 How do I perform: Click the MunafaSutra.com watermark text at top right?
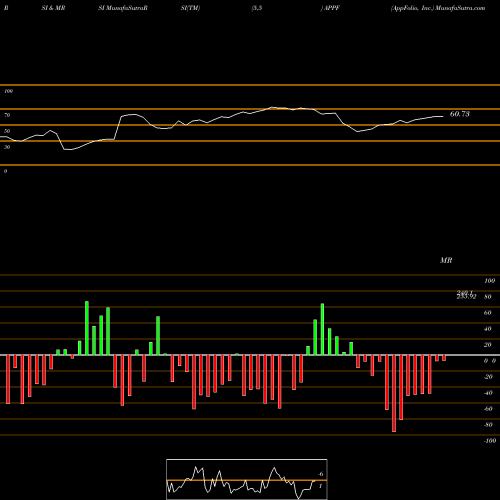pyautogui.click(x=460, y=8)
